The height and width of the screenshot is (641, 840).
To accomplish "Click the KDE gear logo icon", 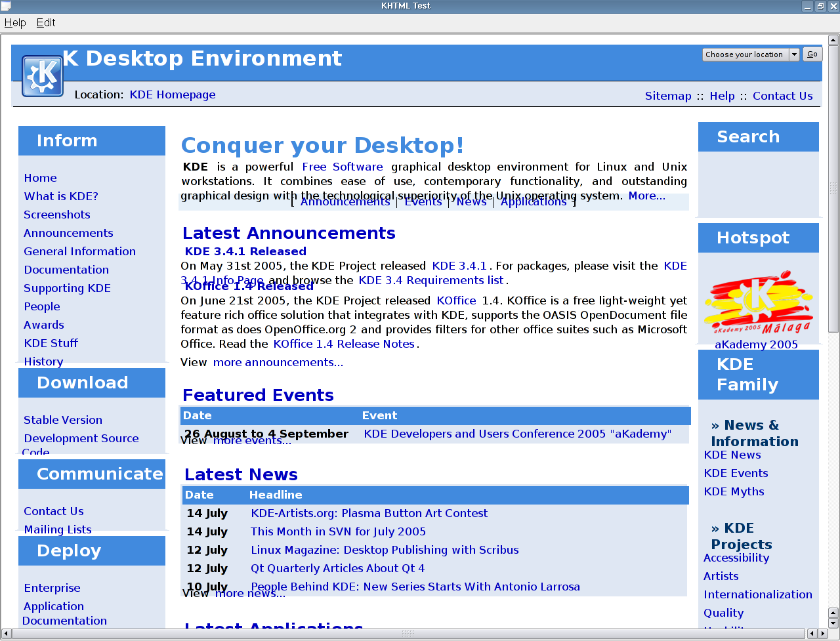I will click(43, 76).
